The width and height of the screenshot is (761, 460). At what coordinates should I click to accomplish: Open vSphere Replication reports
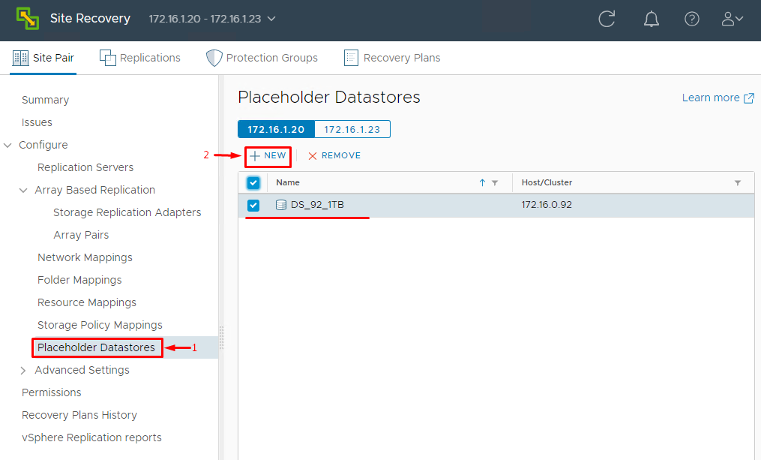(92, 438)
